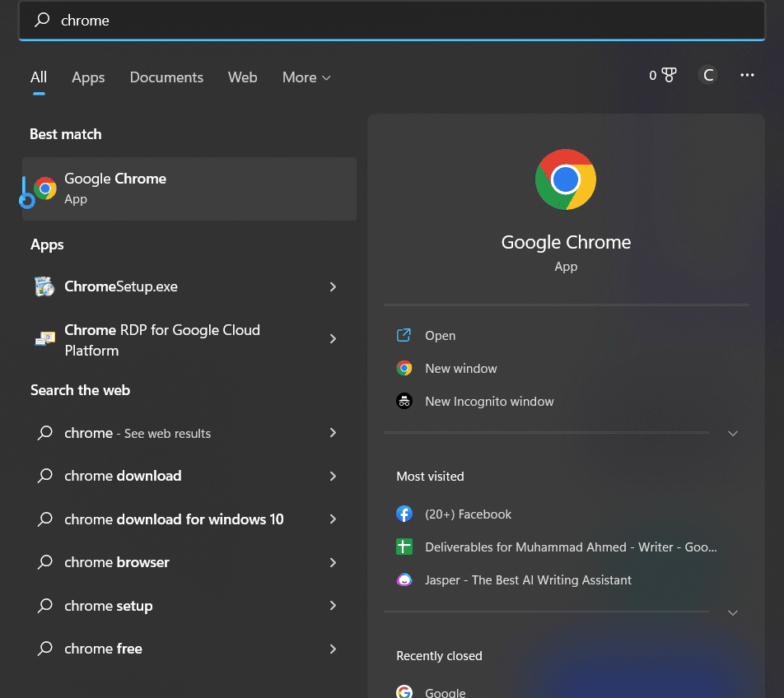The image size is (784, 698).
Task: Select the Web filter tab
Action: 242,77
